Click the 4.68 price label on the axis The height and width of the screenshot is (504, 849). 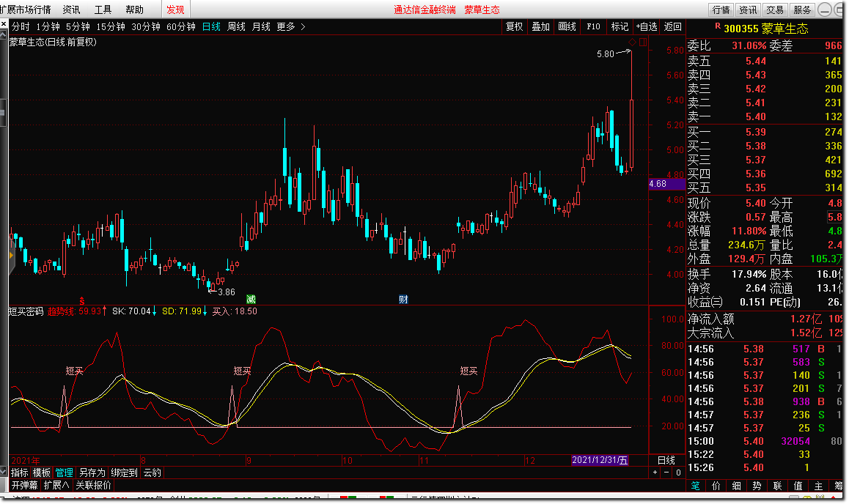coord(667,184)
